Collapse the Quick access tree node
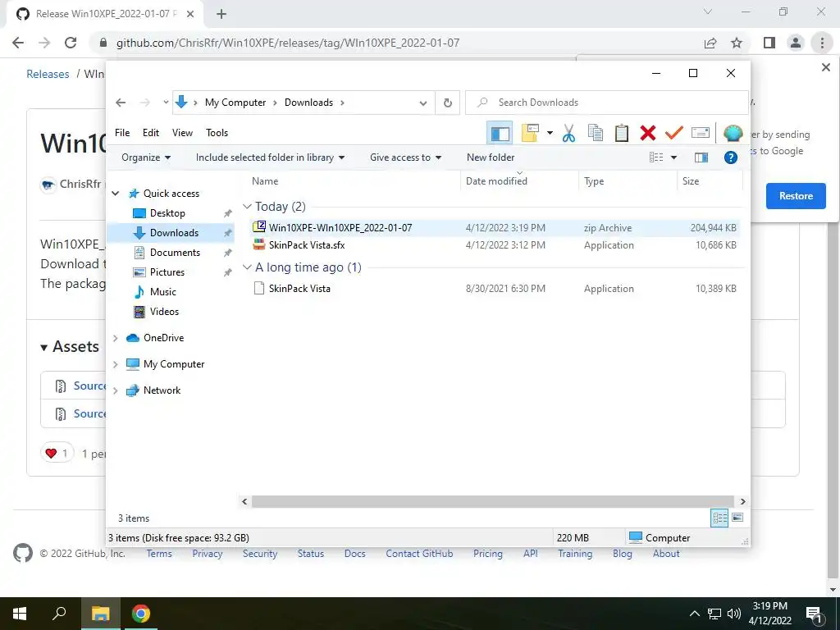The image size is (840, 630). pos(115,194)
